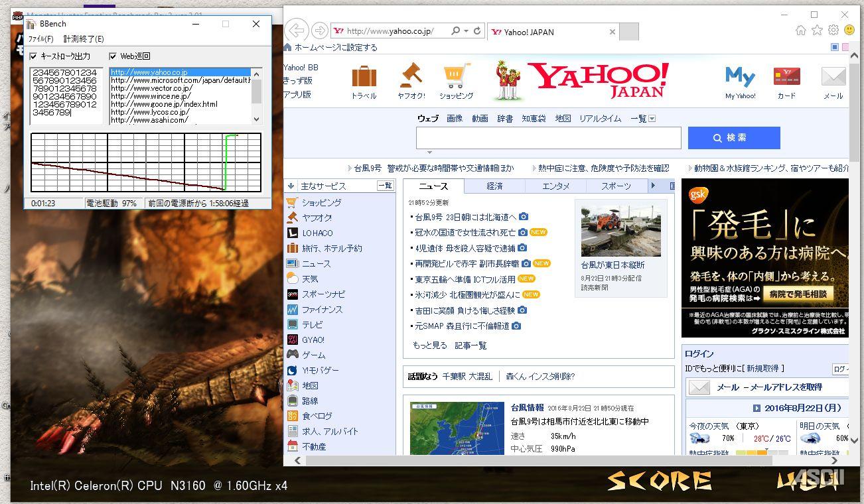Image resolution: width=864 pixels, height=504 pixels.
Task: Open the My Yahoo! icon
Action: pyautogui.click(x=740, y=76)
